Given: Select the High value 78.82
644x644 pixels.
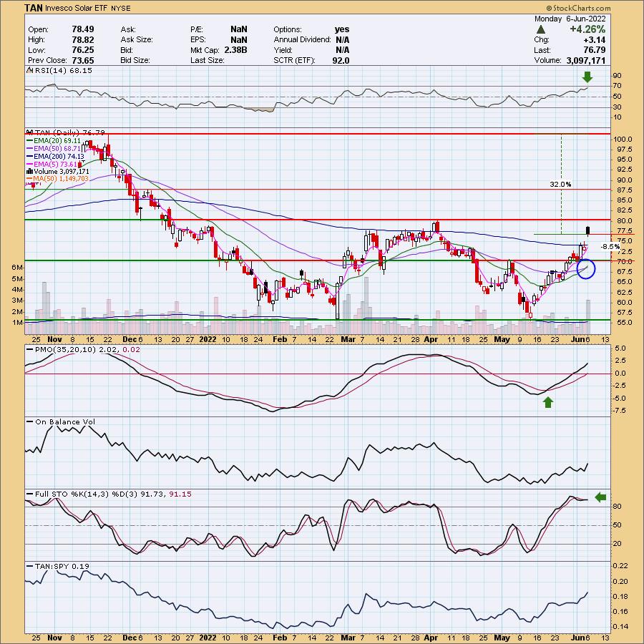Looking at the screenshot, I should (x=82, y=40).
